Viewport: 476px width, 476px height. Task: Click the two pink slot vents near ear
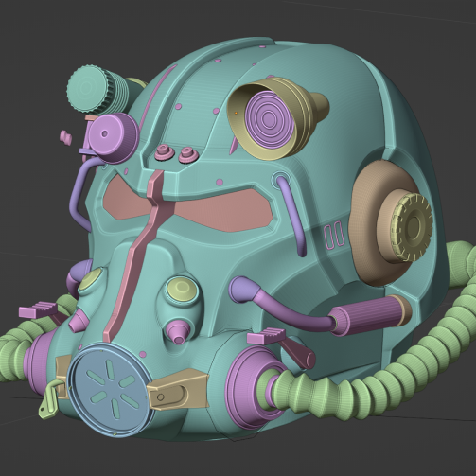[333, 235]
